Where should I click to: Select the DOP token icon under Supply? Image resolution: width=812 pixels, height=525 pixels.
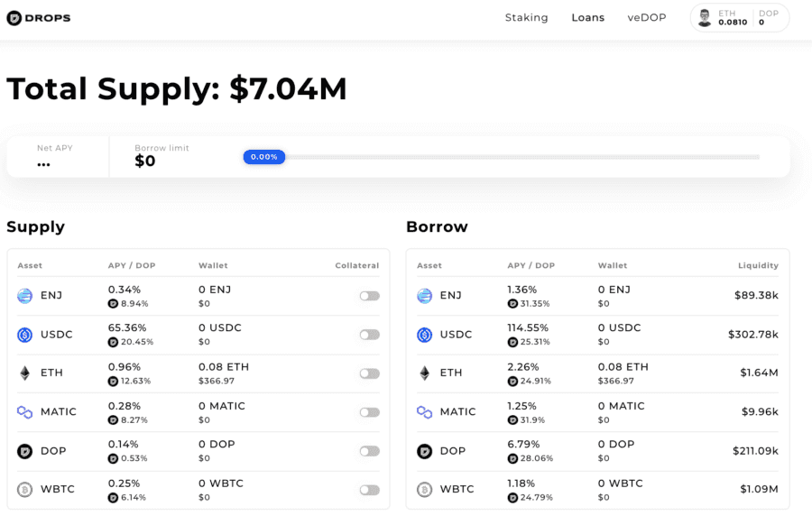click(x=23, y=450)
